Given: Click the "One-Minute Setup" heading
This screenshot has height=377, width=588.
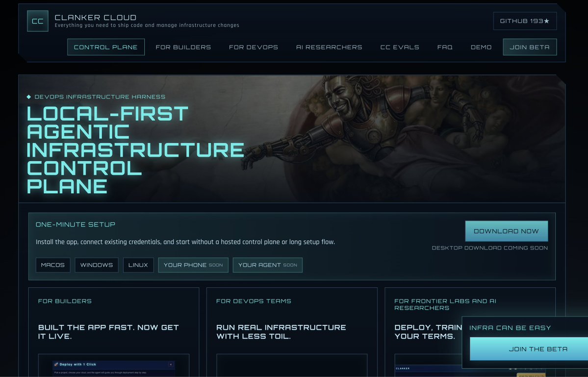Looking at the screenshot, I should click(76, 225).
